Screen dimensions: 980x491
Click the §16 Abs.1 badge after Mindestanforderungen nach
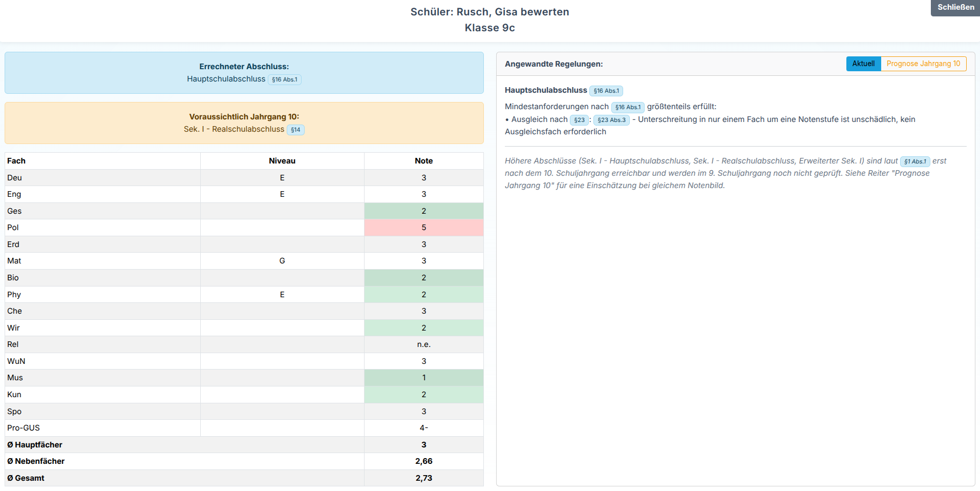click(628, 107)
